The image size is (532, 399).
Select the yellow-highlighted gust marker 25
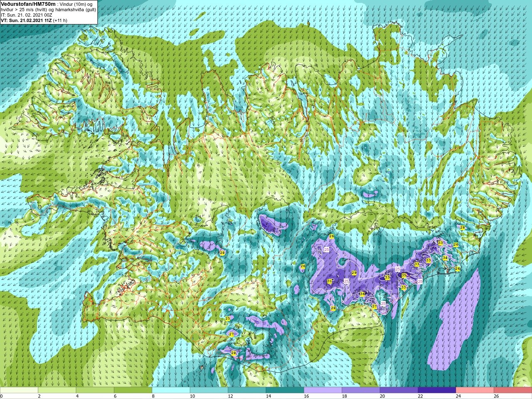[227, 318]
